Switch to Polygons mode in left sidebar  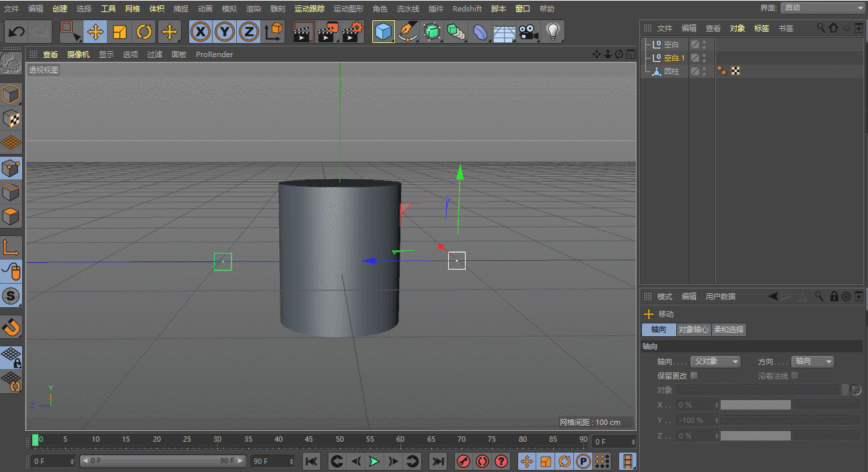point(11,217)
